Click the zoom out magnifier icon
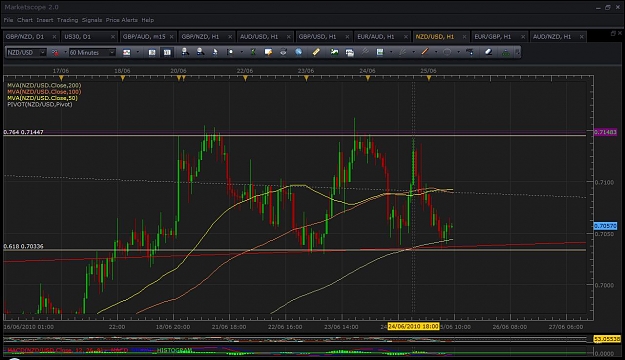This screenshot has width=625, height=360. [200, 52]
